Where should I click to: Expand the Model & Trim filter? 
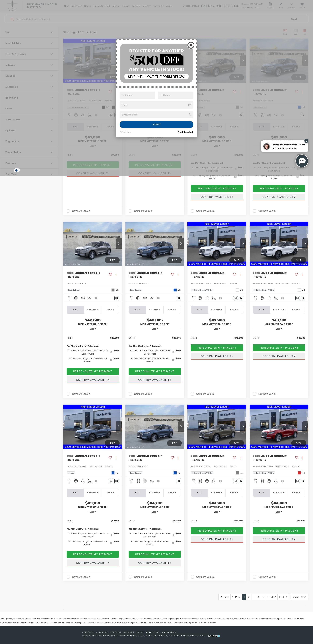coord(29,43)
